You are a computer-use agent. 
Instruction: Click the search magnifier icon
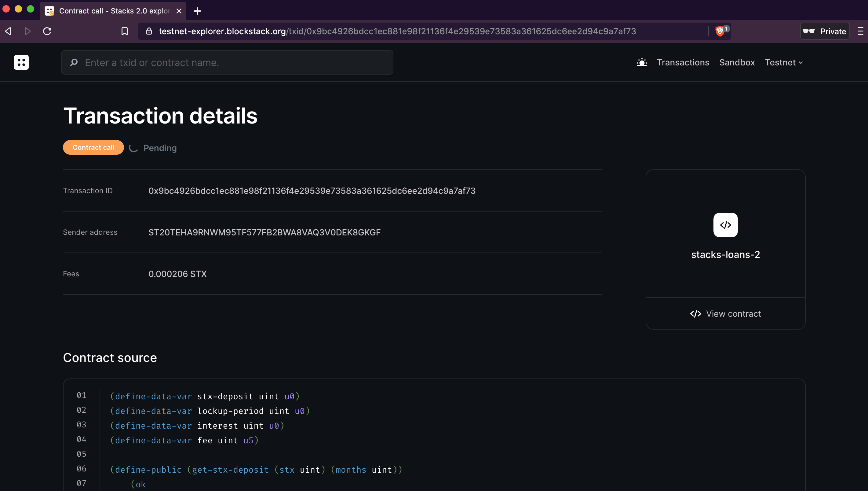pos(74,62)
